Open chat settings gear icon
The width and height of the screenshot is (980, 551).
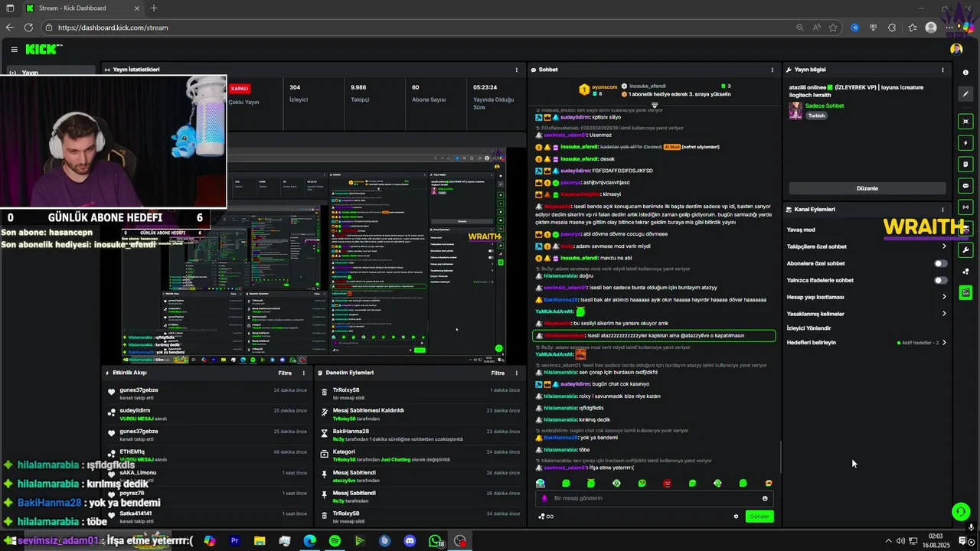click(x=736, y=517)
